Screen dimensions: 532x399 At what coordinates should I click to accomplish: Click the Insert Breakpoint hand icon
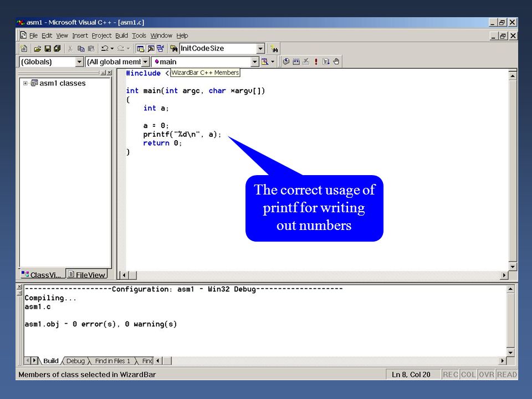[336, 62]
